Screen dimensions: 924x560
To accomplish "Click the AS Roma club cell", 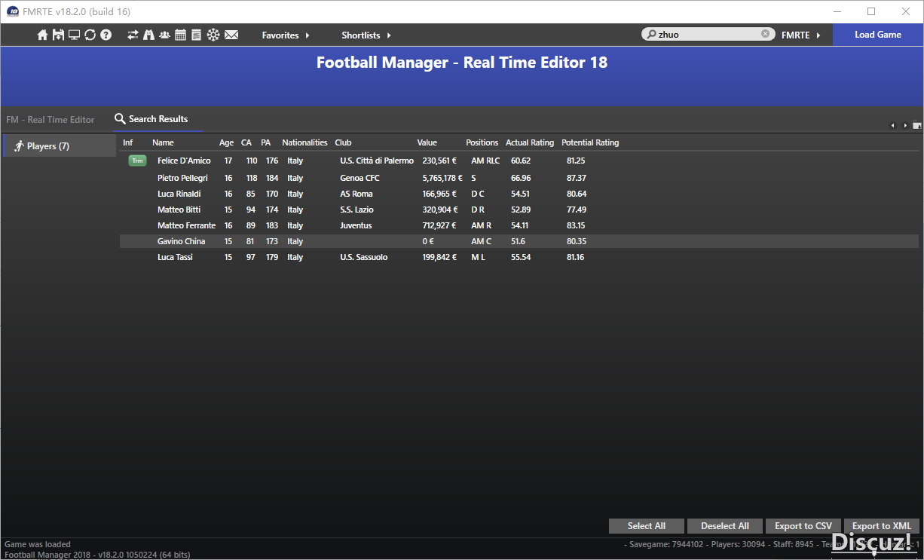I will 356,194.
